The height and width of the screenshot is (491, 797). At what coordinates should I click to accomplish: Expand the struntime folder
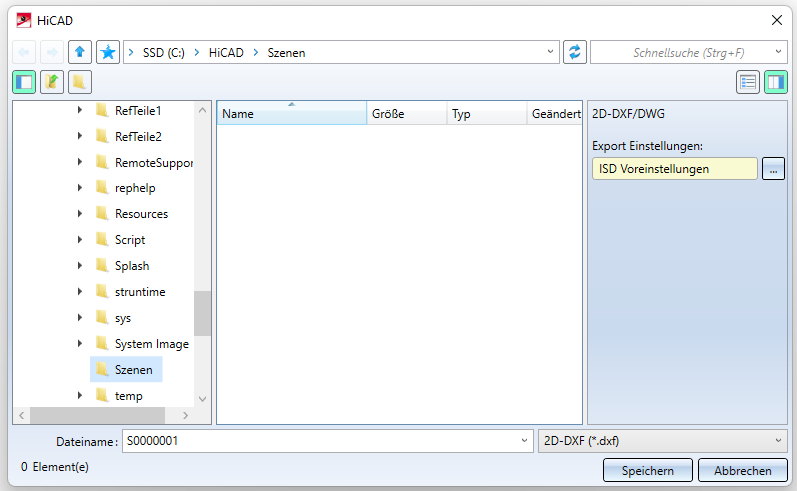(x=80, y=291)
